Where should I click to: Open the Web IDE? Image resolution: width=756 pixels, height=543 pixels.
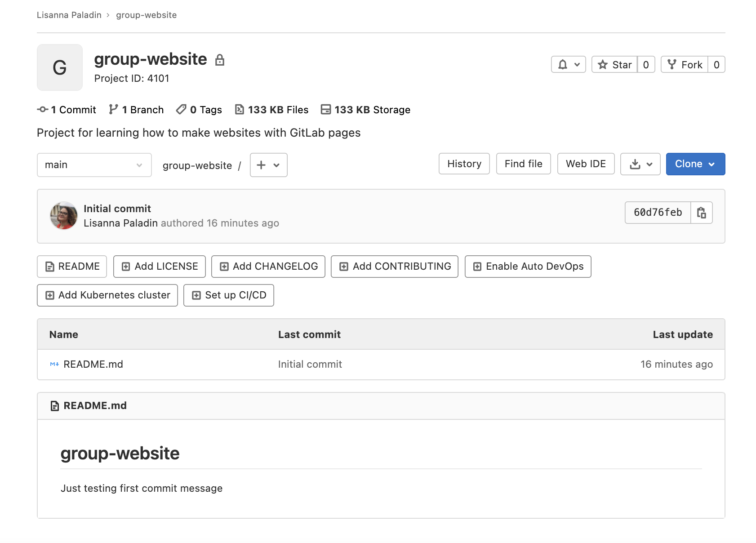[x=586, y=164]
